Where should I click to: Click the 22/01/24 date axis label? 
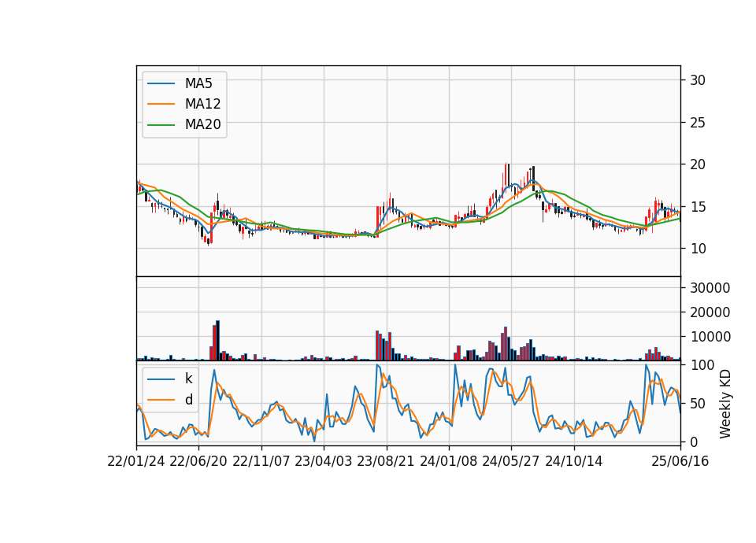(x=136, y=462)
